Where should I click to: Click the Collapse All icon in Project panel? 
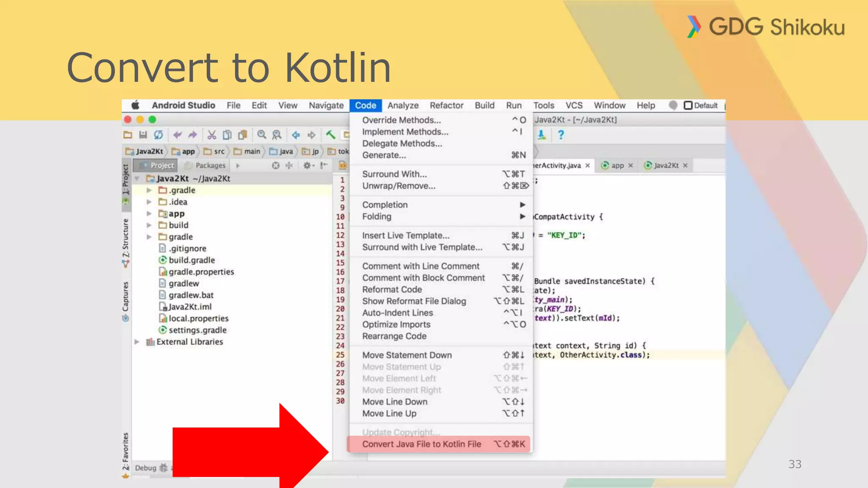click(289, 166)
